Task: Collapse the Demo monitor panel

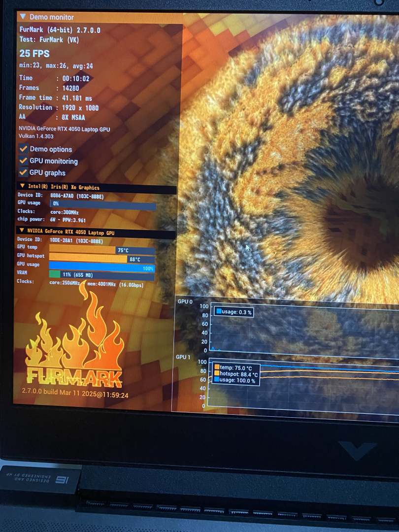Action: click(x=23, y=16)
